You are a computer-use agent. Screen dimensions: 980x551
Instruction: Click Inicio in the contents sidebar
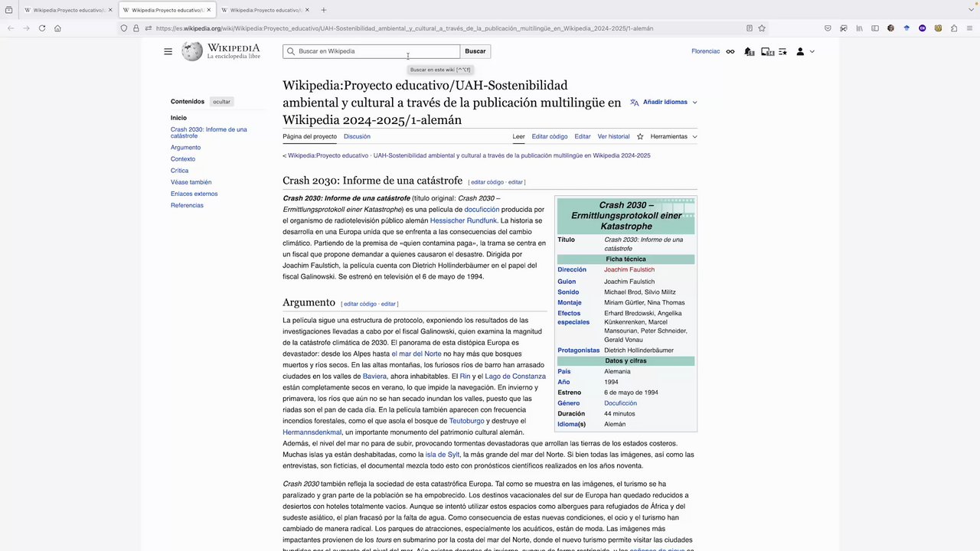[178, 118]
